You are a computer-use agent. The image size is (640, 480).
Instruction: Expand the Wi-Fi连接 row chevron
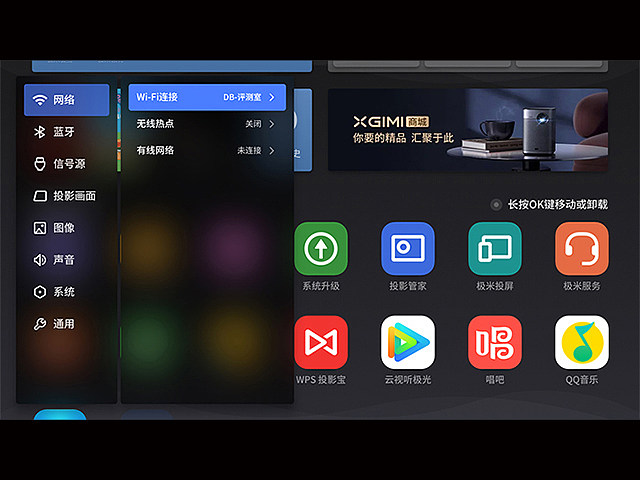(x=272, y=97)
